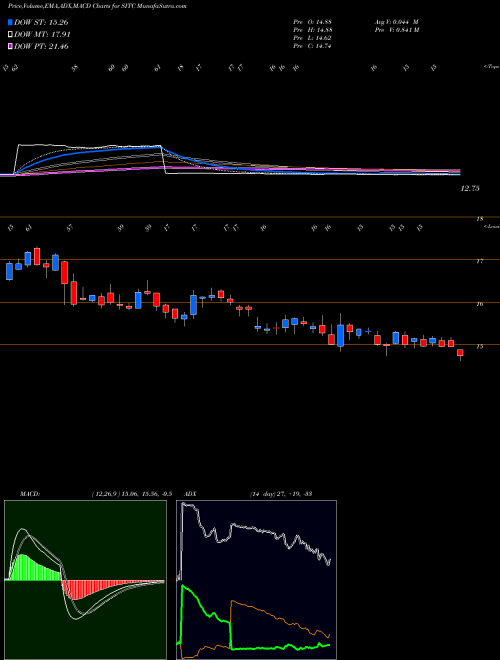Click the 'Pre H: 14.88' value
The height and width of the screenshot is (660, 500).
pyautogui.click(x=313, y=30)
